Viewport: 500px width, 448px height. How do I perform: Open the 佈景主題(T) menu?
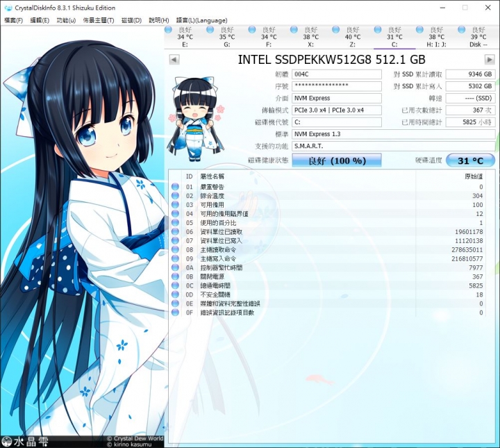99,20
